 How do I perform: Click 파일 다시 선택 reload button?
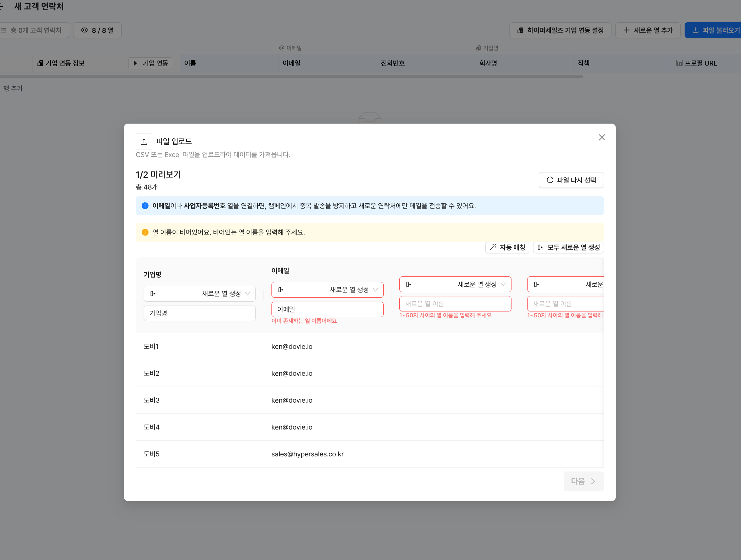[x=571, y=180]
